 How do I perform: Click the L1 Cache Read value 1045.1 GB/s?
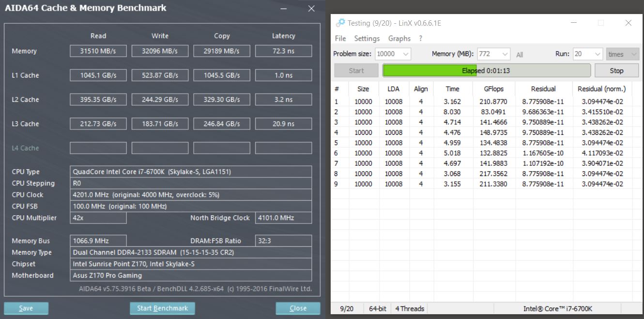[98, 75]
